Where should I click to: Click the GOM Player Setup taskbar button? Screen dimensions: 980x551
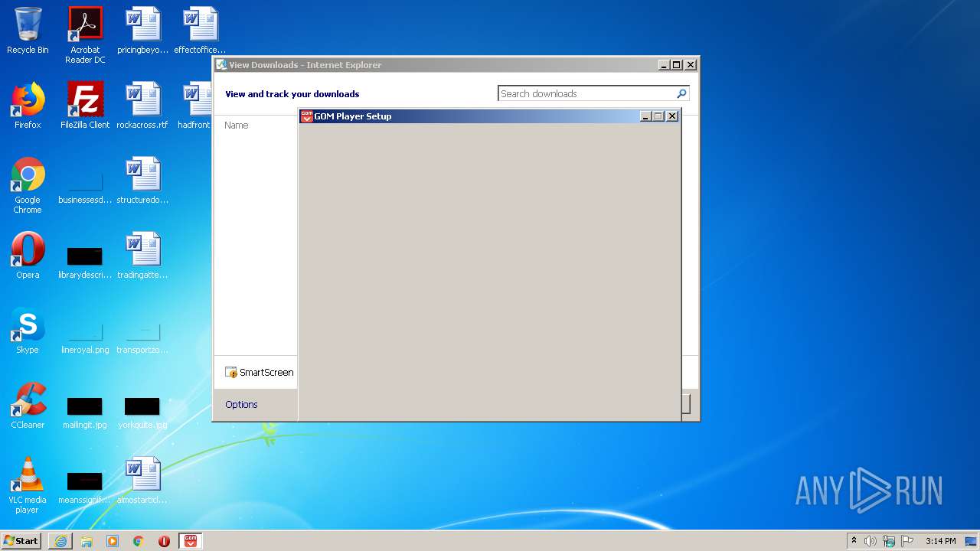191,541
